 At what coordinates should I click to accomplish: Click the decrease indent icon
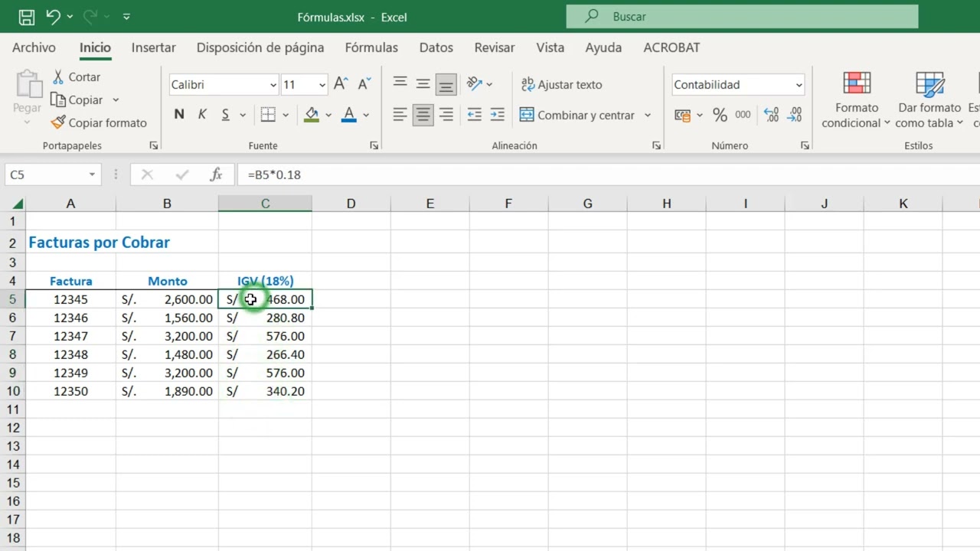click(x=475, y=115)
